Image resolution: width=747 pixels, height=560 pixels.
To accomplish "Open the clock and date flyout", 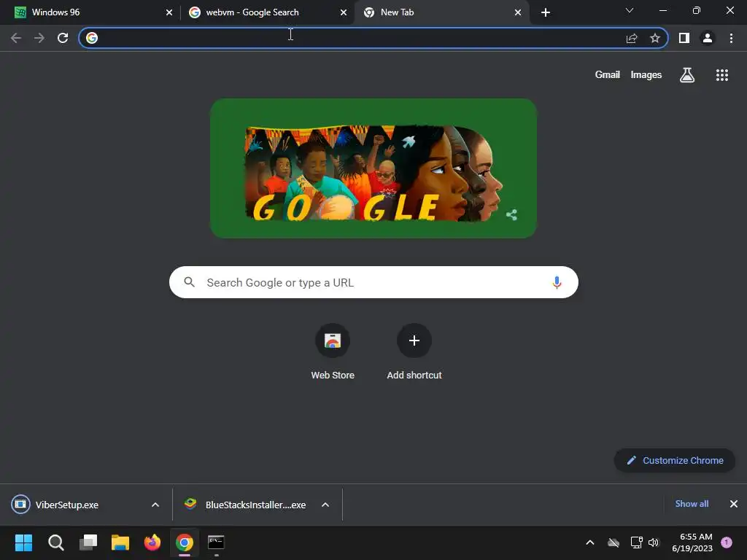I will click(692, 542).
